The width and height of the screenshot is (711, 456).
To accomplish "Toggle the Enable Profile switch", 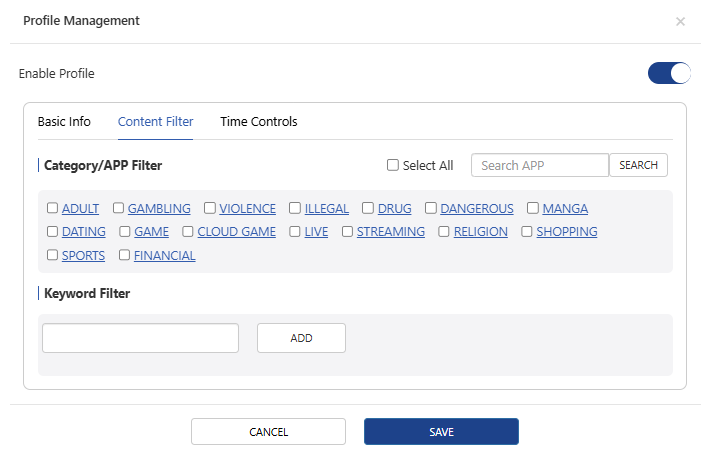I will [x=669, y=73].
